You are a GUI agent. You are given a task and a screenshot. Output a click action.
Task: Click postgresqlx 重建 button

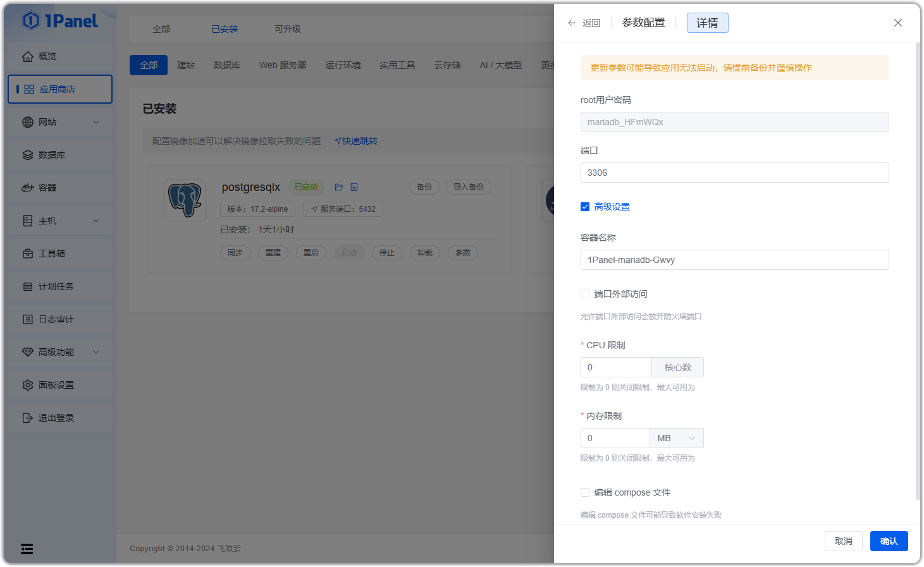(273, 253)
